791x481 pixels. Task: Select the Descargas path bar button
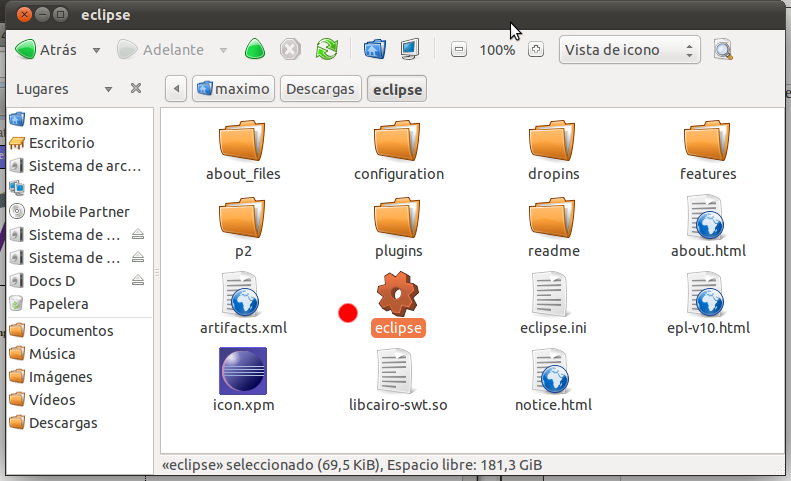tap(320, 89)
